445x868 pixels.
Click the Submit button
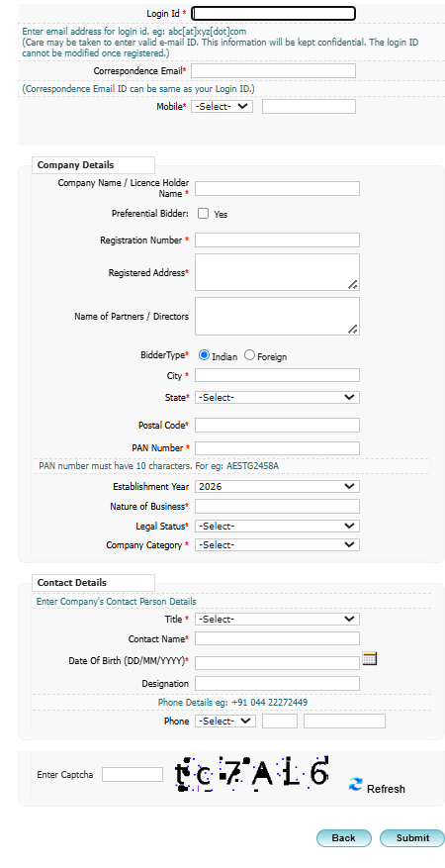(x=412, y=838)
